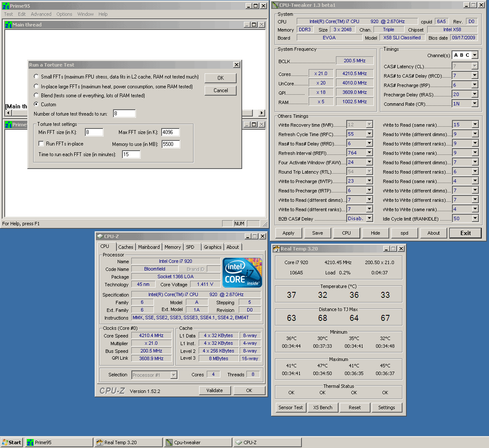The image size is (489, 448).
Task: Open Real Temp Settings
Action: 387,407
